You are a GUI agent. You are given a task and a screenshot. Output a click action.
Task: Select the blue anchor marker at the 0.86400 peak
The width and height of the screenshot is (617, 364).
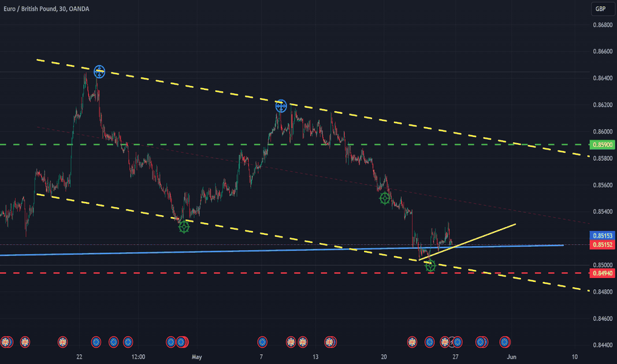99,71
